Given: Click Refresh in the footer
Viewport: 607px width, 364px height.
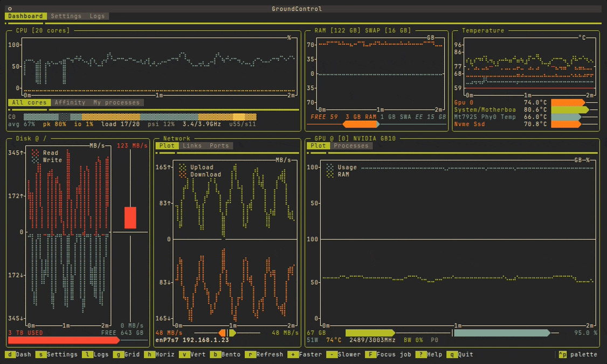Looking at the screenshot, I should pyautogui.click(x=264, y=354).
